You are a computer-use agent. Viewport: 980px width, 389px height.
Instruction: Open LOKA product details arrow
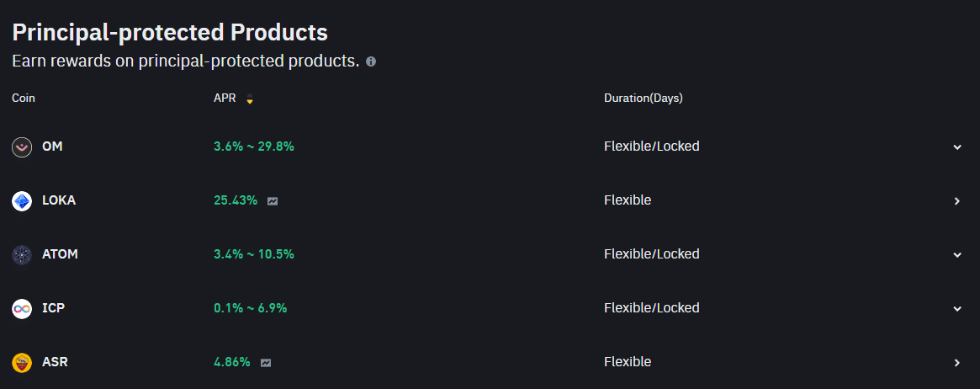956,201
